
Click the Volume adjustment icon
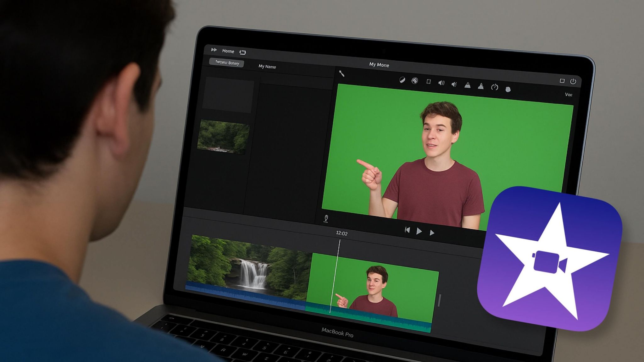(441, 83)
